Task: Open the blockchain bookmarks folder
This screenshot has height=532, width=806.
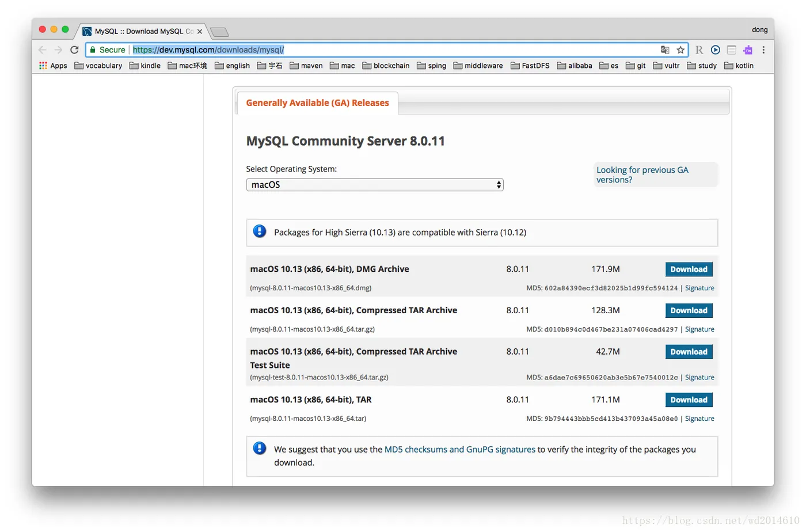Action: pyautogui.click(x=386, y=66)
